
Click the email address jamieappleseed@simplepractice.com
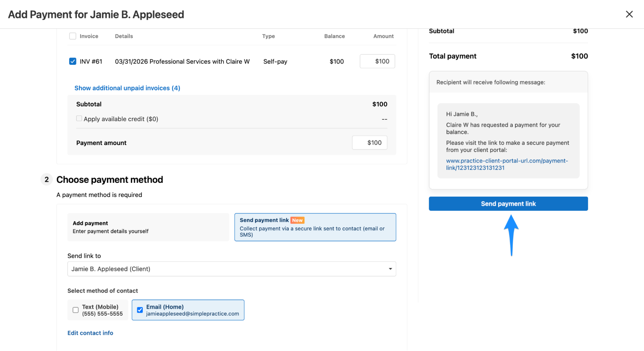coord(193,314)
